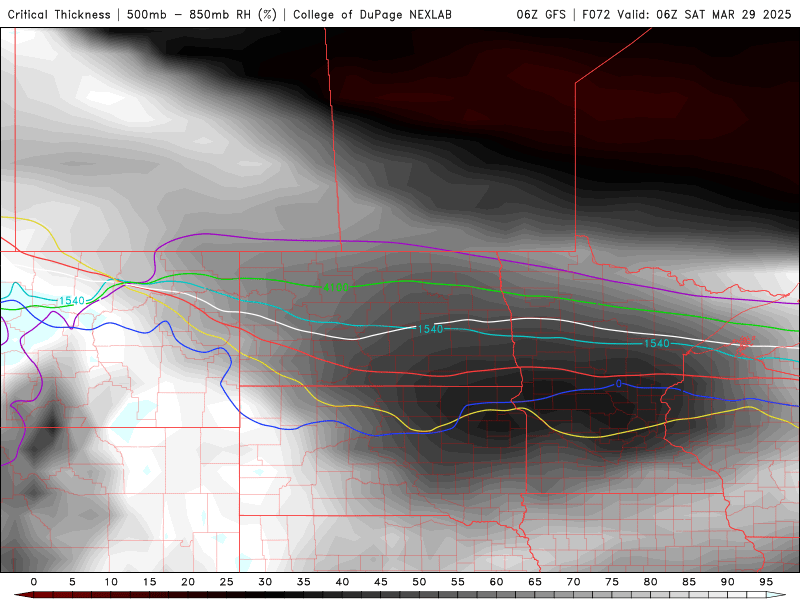Click the '90' value on the color scale
The width and height of the screenshot is (800, 600).
pos(728,582)
